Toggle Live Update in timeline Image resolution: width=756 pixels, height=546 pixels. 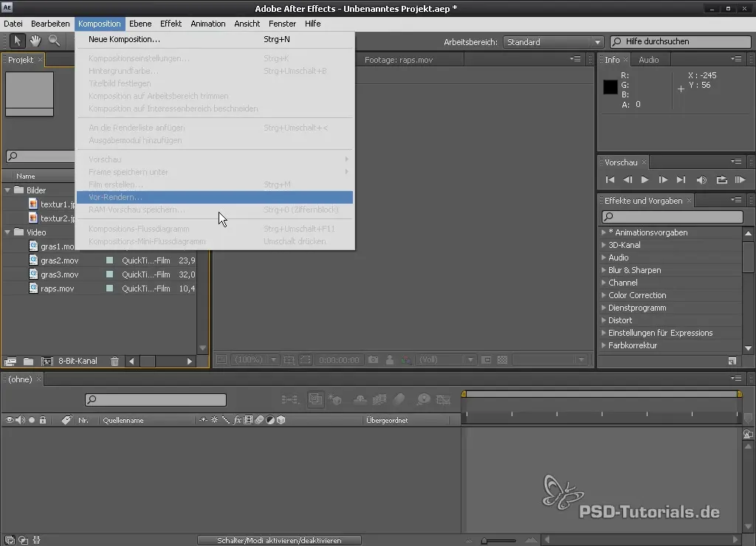pos(315,399)
